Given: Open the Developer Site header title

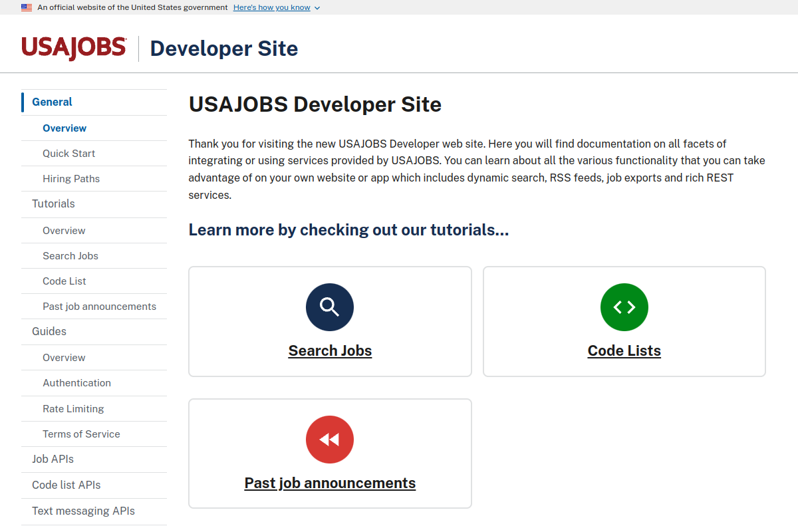Looking at the screenshot, I should tap(224, 49).
